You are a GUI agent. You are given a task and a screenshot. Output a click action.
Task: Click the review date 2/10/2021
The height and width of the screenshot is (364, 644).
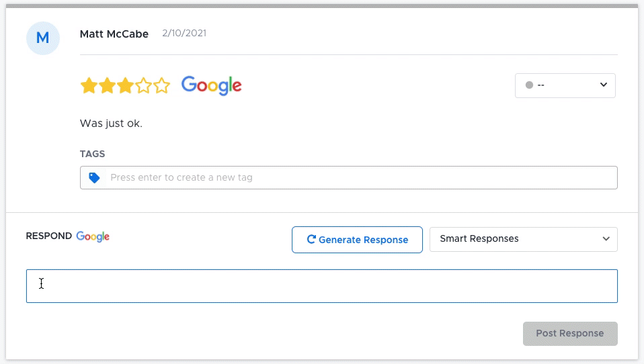coord(184,33)
